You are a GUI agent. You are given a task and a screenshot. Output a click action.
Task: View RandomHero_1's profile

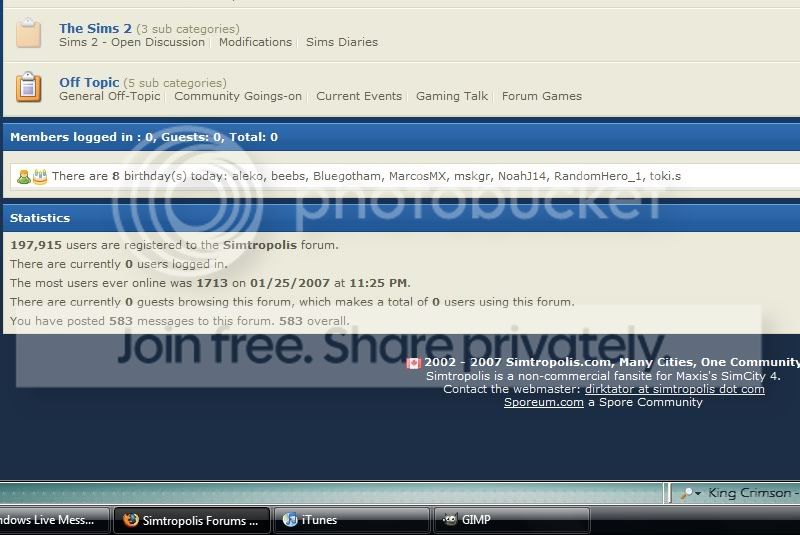(597, 176)
